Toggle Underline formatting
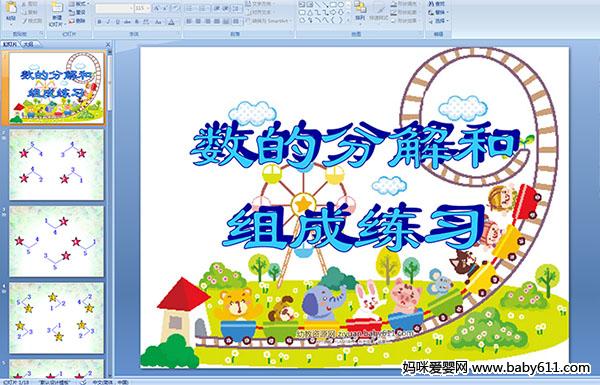This screenshot has height=385, width=600. pyautogui.click(x=117, y=22)
